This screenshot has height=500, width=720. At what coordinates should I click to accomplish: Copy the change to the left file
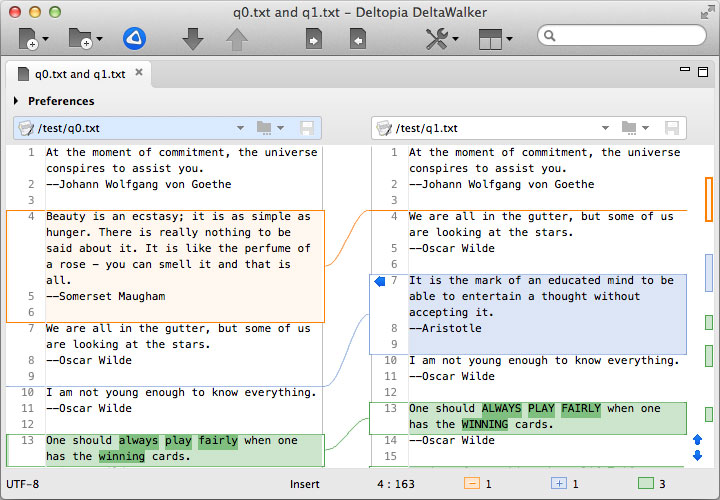[357, 39]
